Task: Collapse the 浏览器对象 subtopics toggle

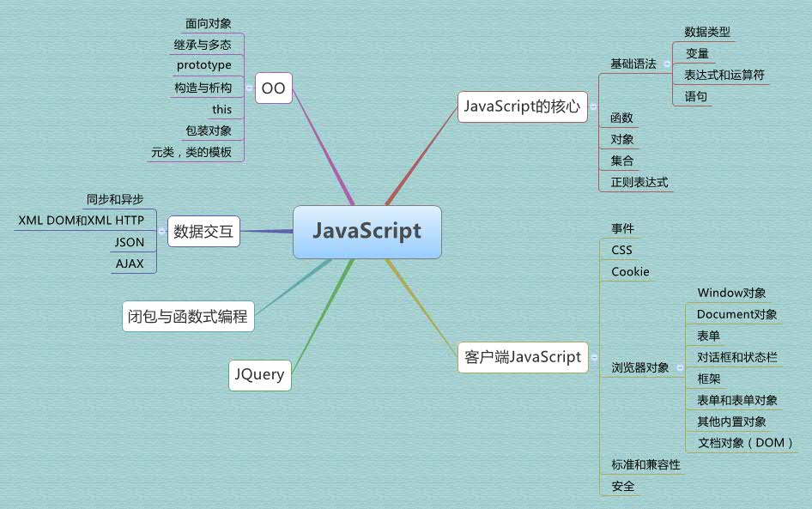Action: point(680,367)
